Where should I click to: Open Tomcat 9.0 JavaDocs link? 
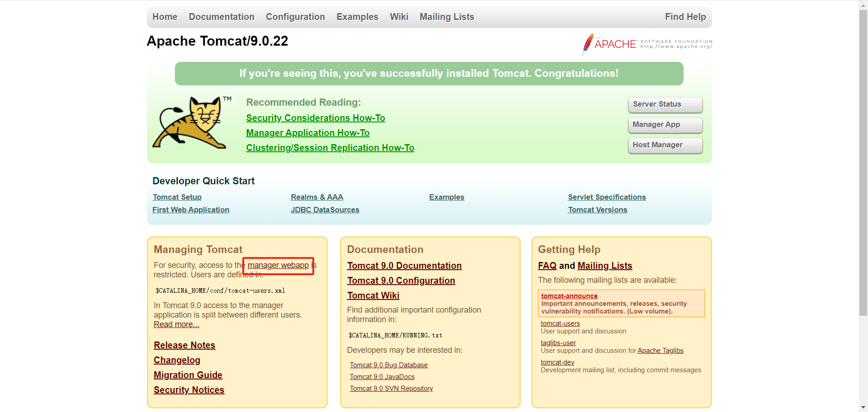[x=382, y=377]
